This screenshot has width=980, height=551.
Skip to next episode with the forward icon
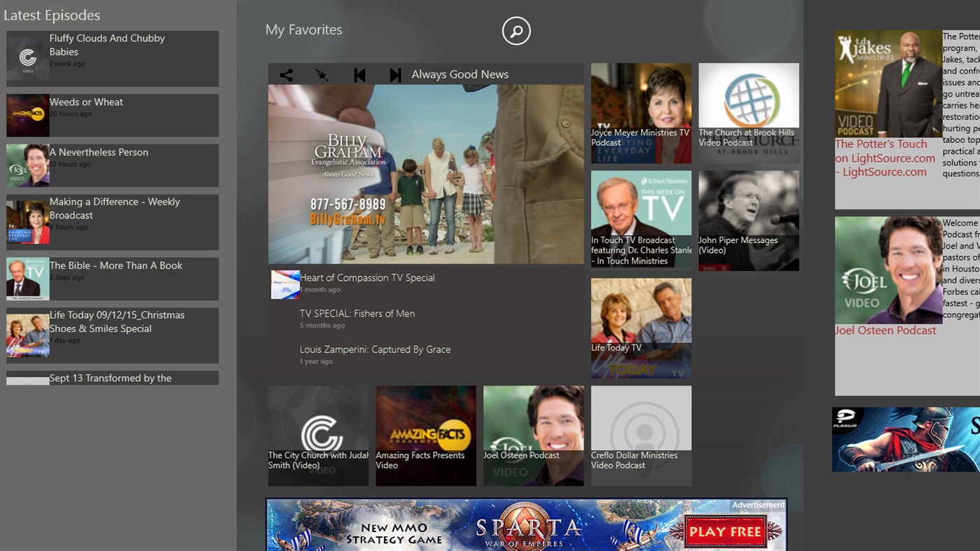pos(396,74)
